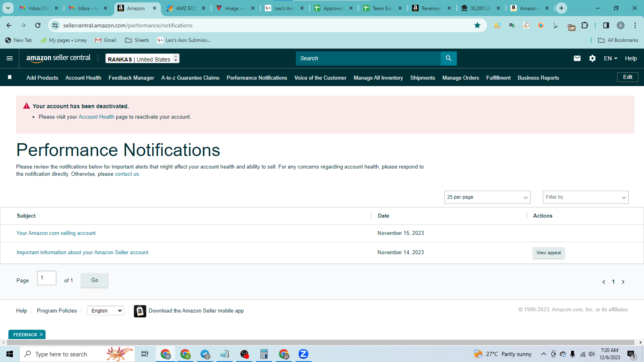Switch to XL200 LED browser tab
644x362 pixels.
(x=480, y=8)
